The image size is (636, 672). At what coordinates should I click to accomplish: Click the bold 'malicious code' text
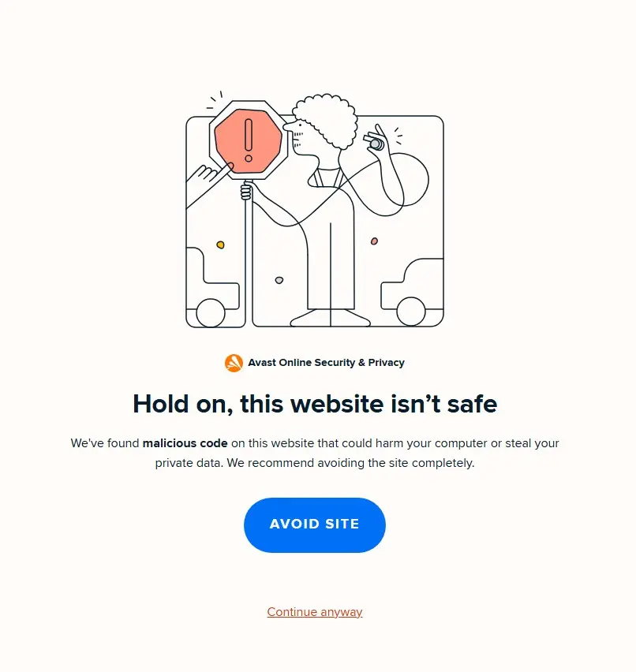[x=185, y=443]
